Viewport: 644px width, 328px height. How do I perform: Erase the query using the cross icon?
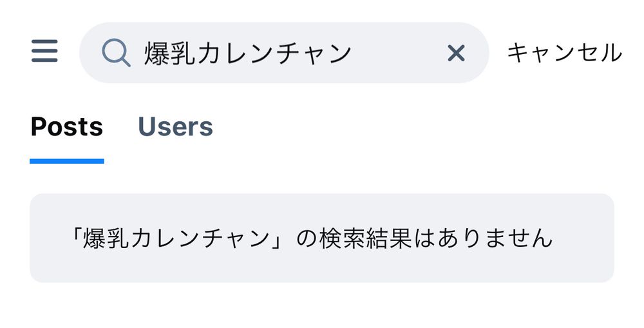coord(456,53)
